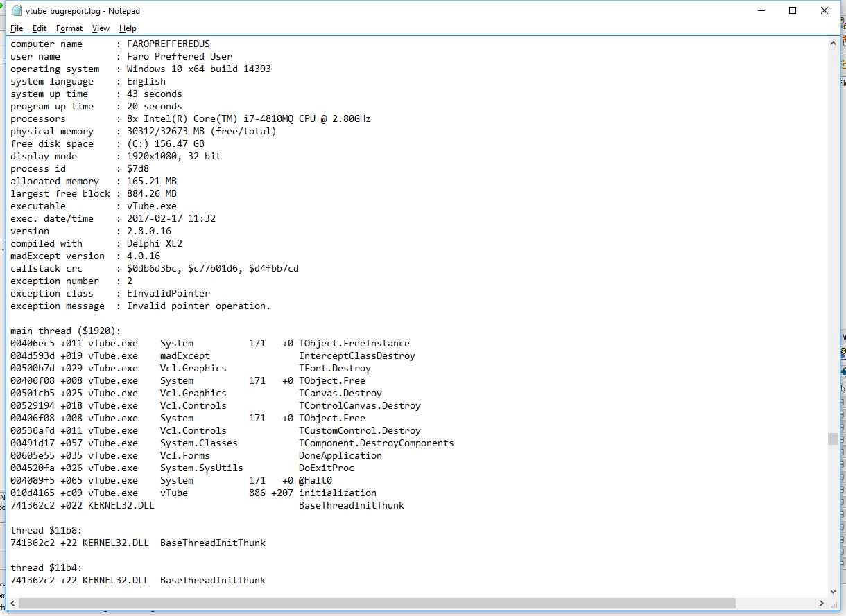The height and width of the screenshot is (616, 846).
Task: Minimize the Notepad window
Action: pyautogui.click(x=761, y=10)
